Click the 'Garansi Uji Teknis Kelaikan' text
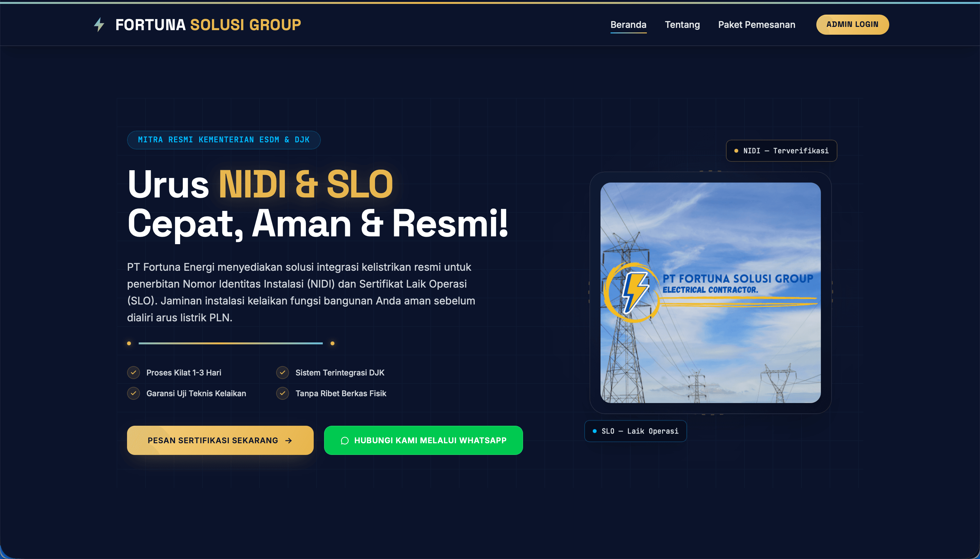 [196, 393]
